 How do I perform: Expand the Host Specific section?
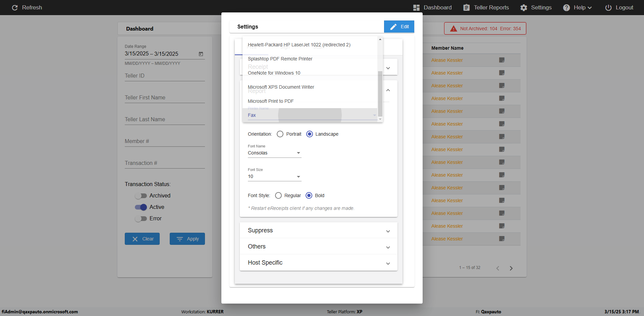coord(318,263)
